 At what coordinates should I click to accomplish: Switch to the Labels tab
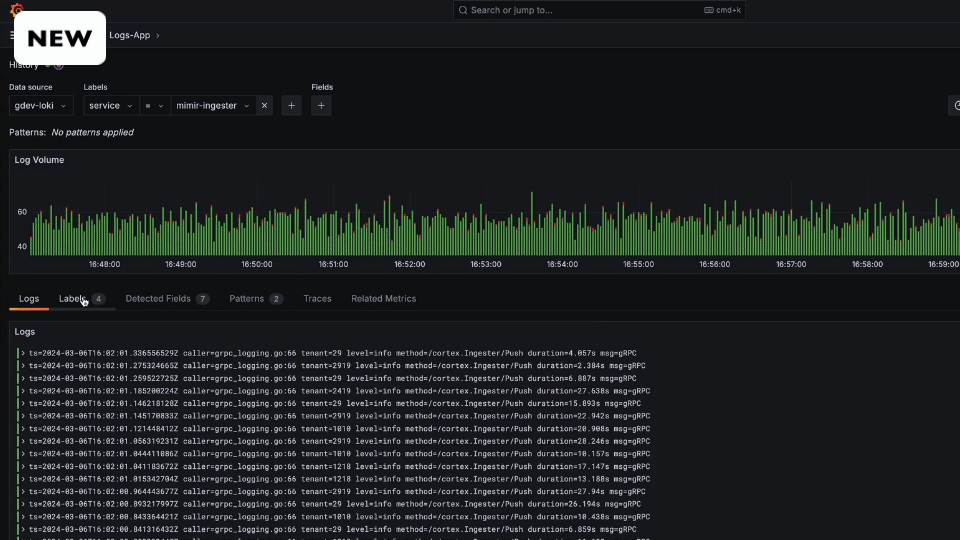coord(72,298)
